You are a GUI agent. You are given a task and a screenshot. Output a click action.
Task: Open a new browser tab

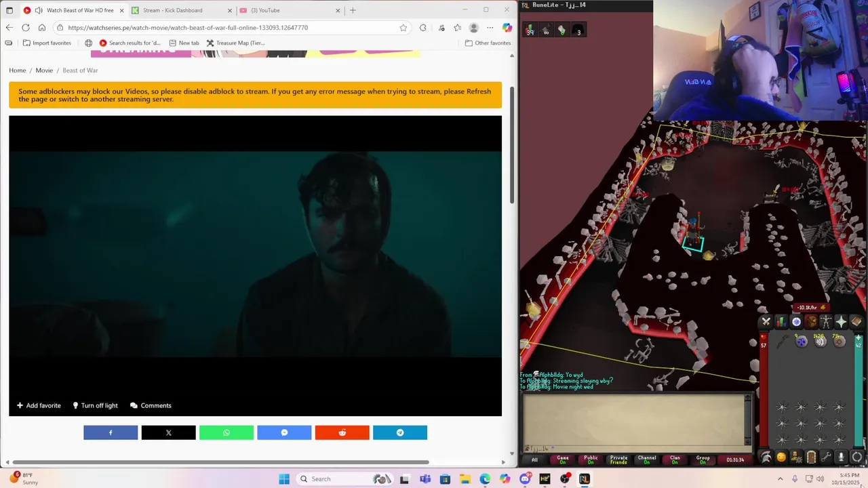point(353,10)
